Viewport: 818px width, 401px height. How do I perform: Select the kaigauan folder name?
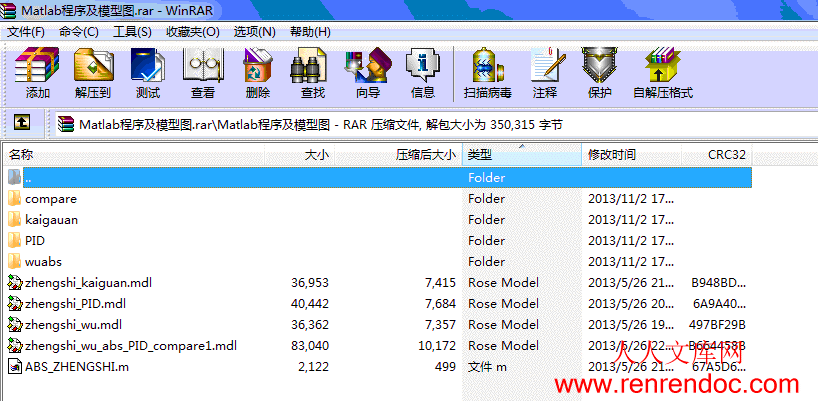[52, 220]
